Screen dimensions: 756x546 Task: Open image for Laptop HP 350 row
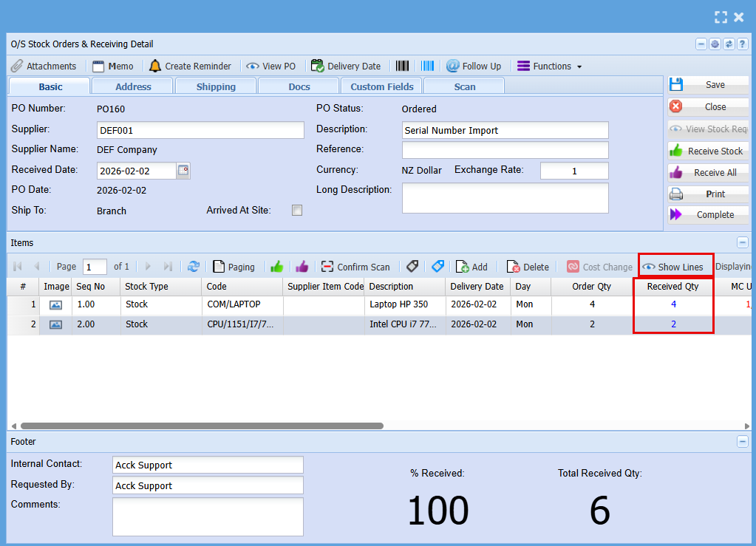click(x=55, y=304)
